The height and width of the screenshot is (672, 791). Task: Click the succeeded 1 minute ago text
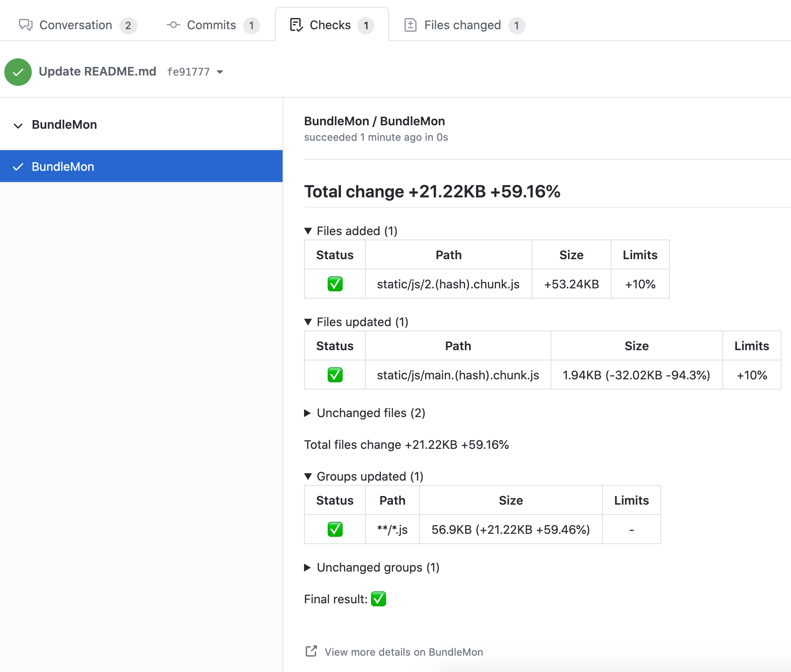pos(376,137)
